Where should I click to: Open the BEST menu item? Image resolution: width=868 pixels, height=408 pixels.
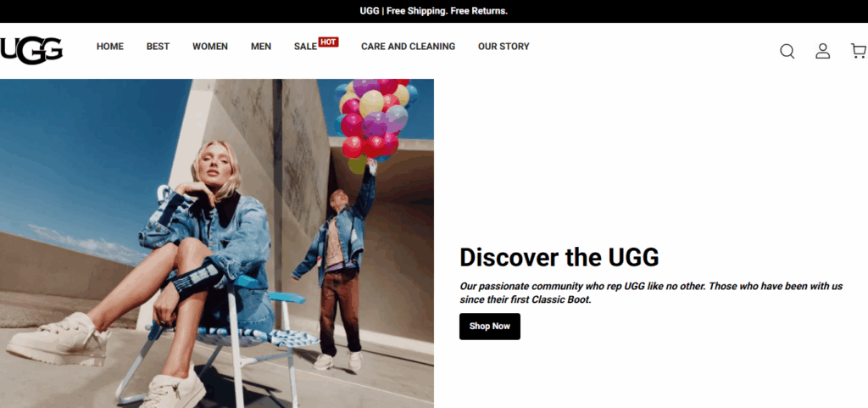pos(158,47)
